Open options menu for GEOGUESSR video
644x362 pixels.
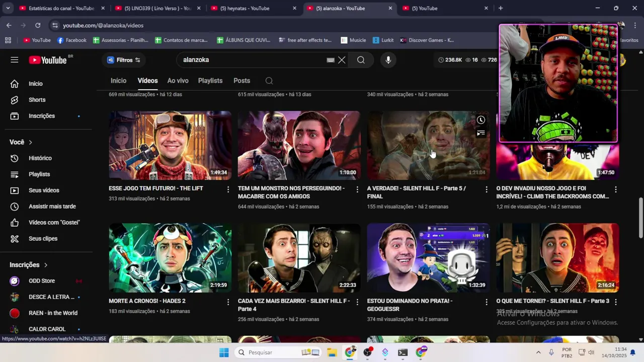486,302
